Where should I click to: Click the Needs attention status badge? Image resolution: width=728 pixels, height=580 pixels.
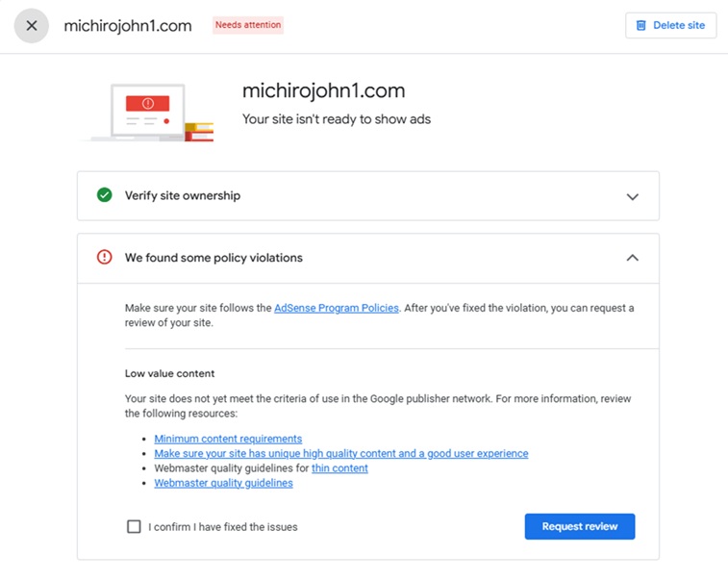point(248,25)
